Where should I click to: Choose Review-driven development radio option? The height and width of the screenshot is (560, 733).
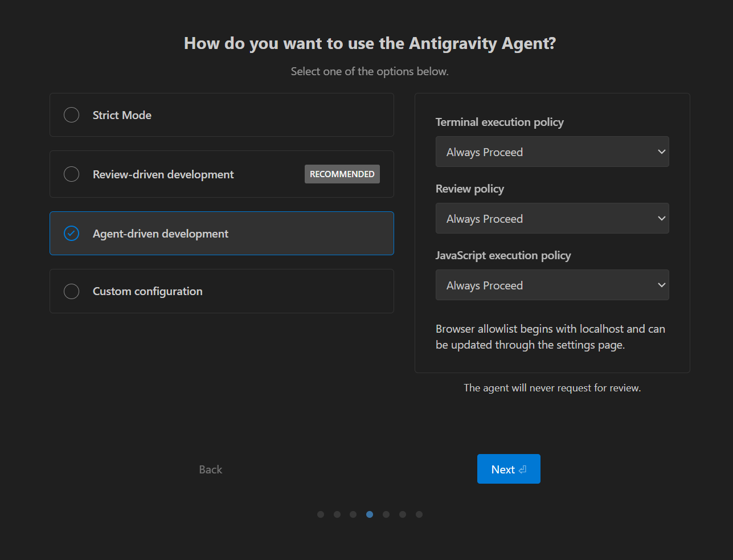tap(72, 174)
